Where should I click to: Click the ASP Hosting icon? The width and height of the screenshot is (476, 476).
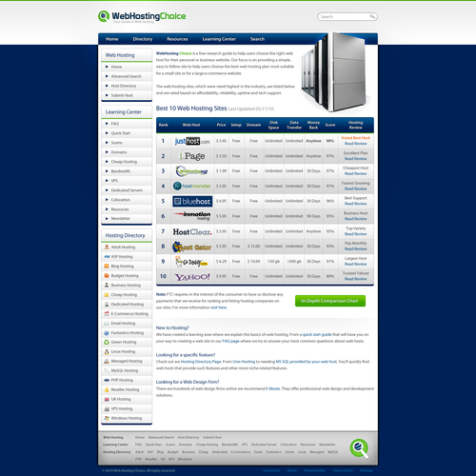click(107, 256)
